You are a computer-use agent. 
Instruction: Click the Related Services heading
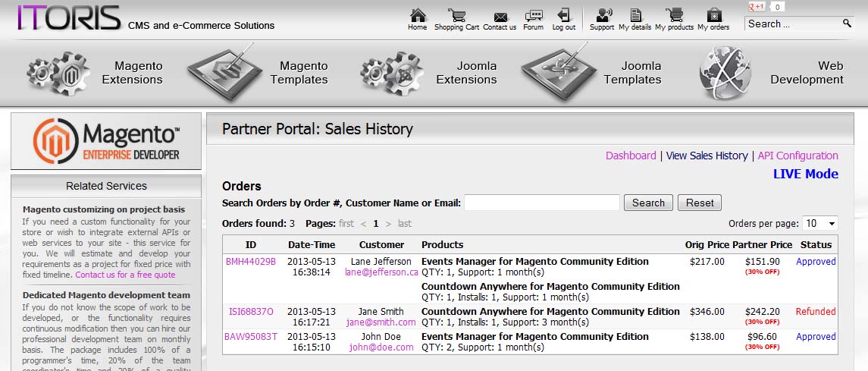[x=106, y=186]
